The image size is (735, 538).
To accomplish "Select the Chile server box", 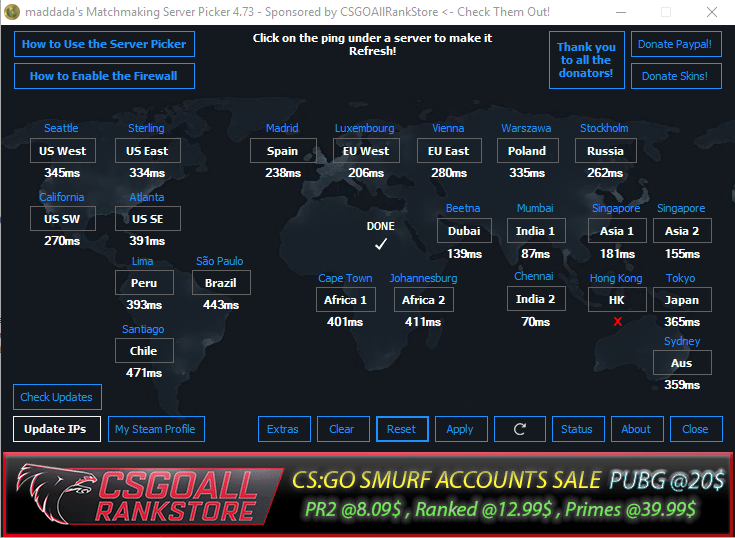I will (x=144, y=351).
